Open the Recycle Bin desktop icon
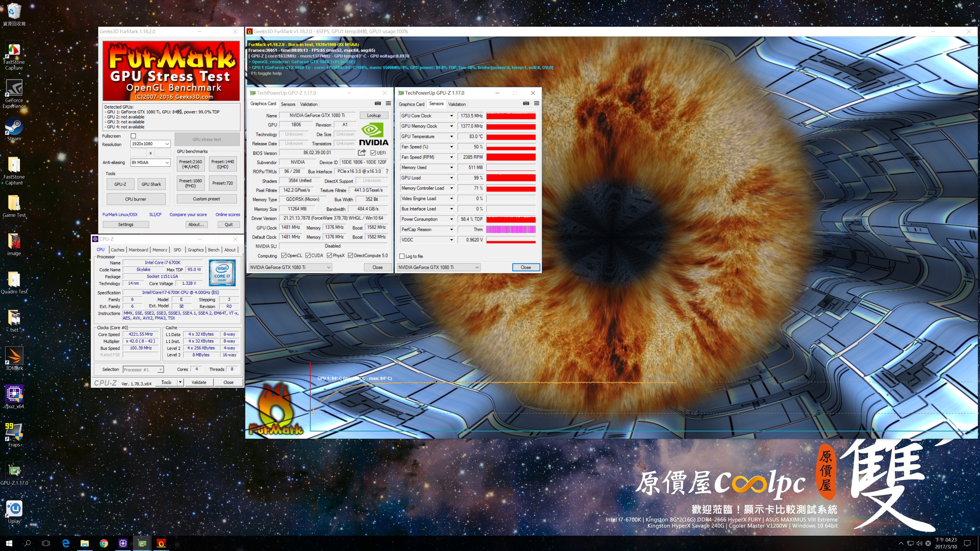980x551 pixels. [14, 15]
